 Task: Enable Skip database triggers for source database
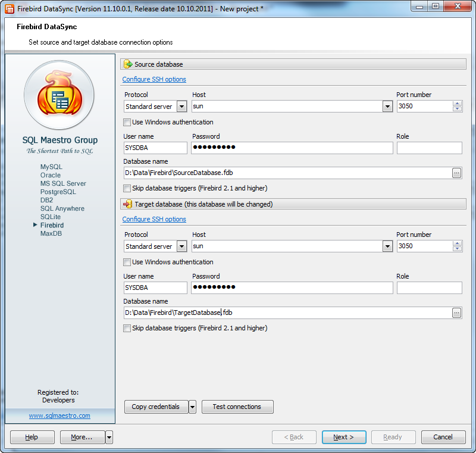tap(127, 188)
